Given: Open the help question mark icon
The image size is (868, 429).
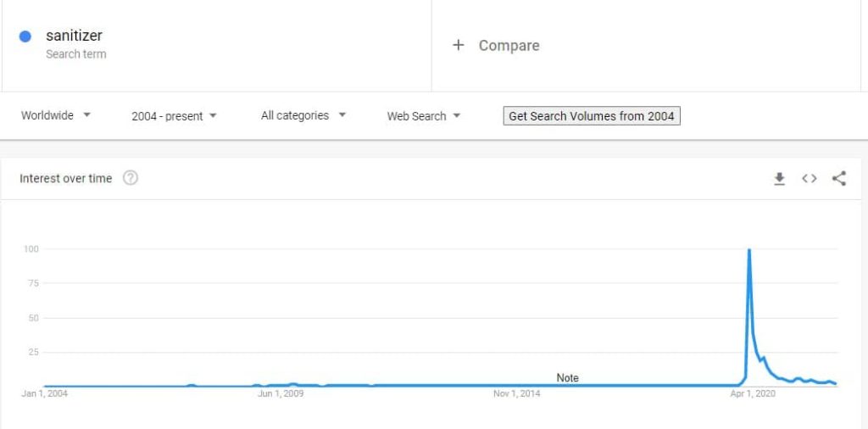Looking at the screenshot, I should coord(130,178).
